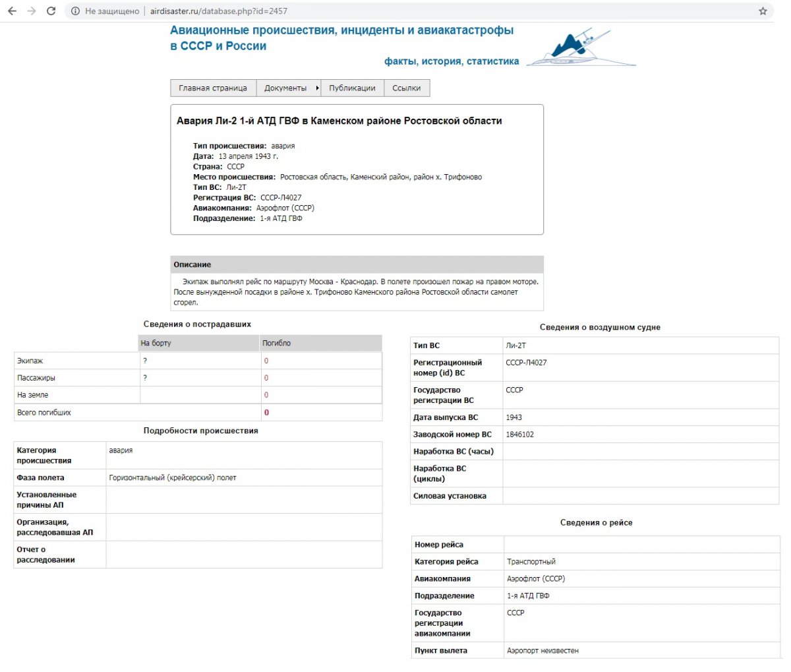Click the 'Силовая установка' label

coord(450,496)
